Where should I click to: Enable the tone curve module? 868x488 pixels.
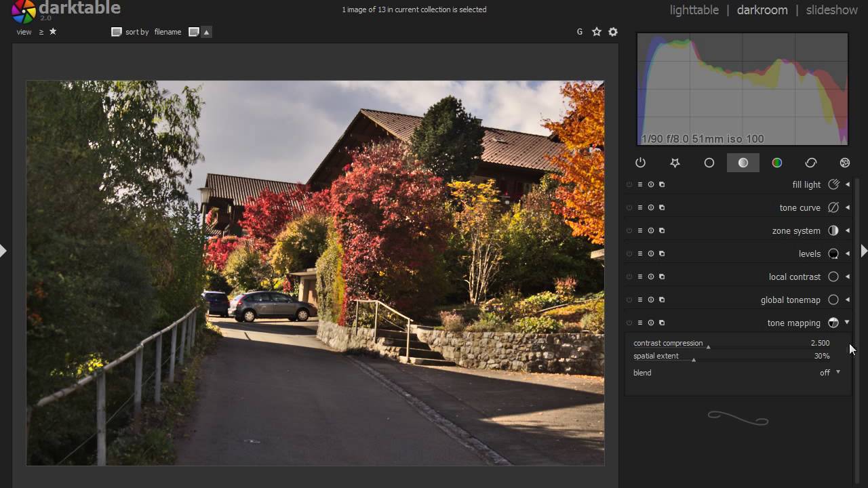tap(629, 207)
